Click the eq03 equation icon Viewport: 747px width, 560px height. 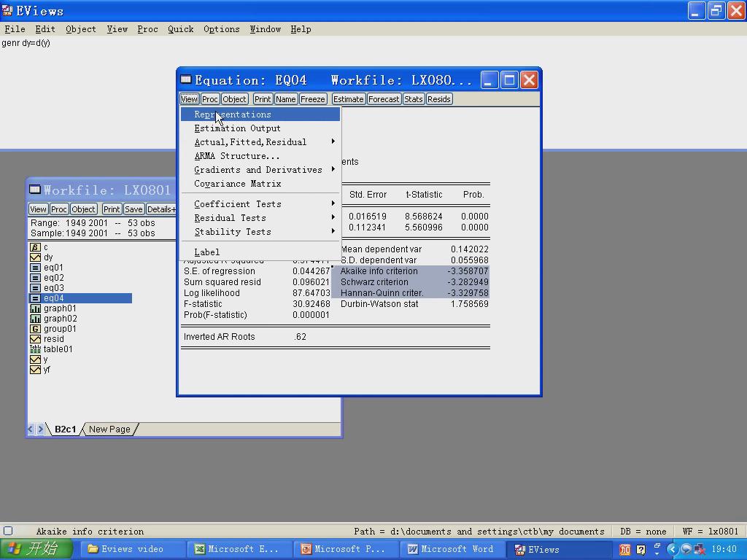[35, 288]
